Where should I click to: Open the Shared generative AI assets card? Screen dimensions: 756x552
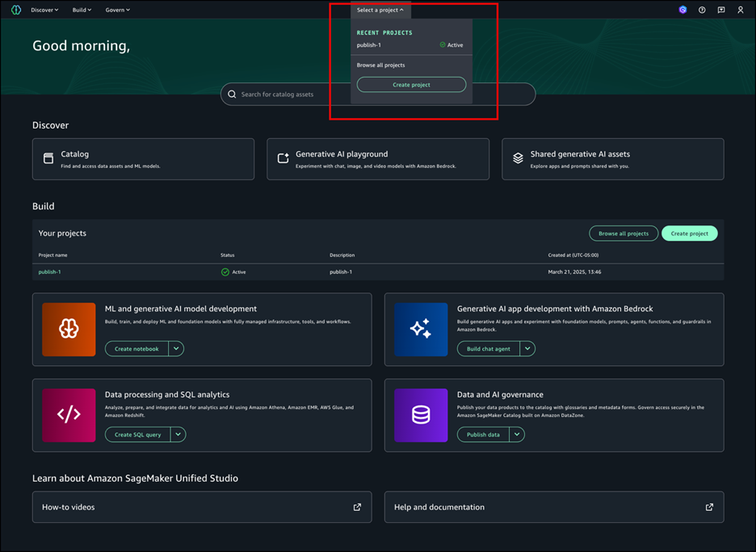point(613,159)
